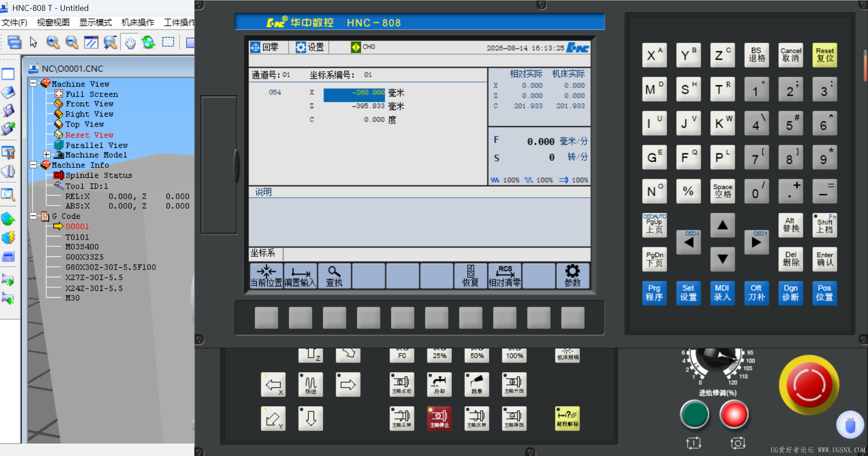Click the 相对清零 RCS softkey

(504, 276)
